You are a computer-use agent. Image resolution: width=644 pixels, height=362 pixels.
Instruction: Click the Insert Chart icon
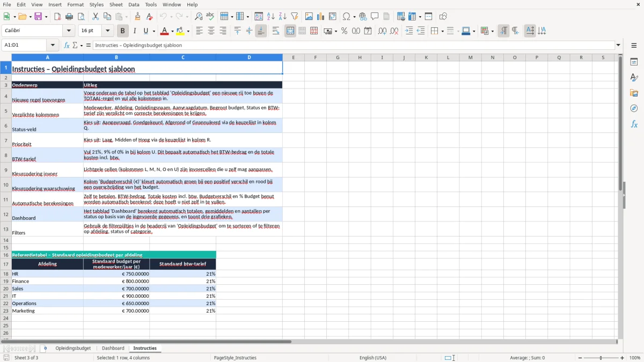321,17
